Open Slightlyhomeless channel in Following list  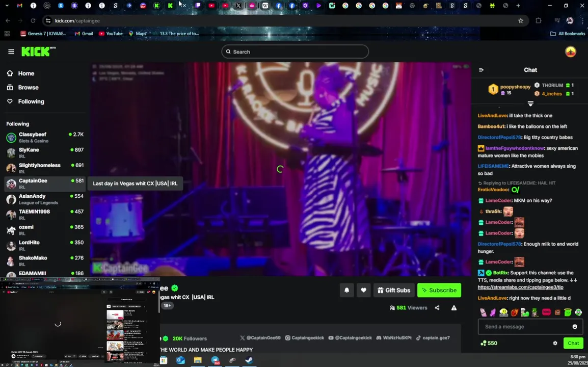45,168
